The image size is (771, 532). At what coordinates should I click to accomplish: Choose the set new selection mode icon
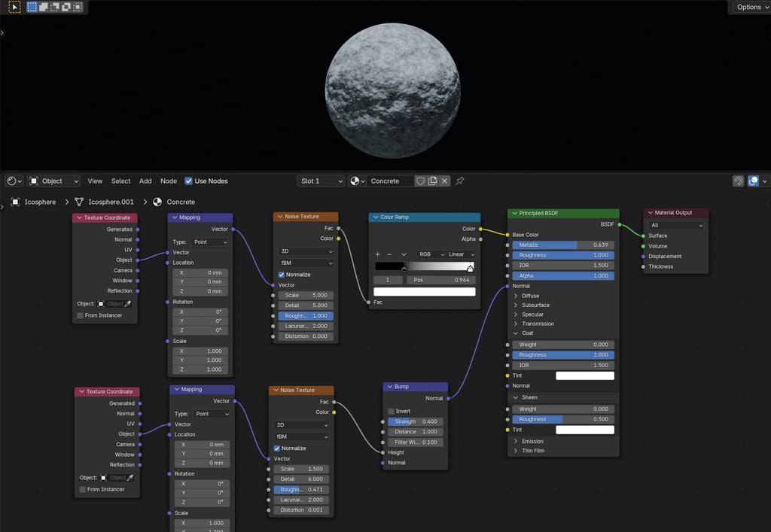32,7
